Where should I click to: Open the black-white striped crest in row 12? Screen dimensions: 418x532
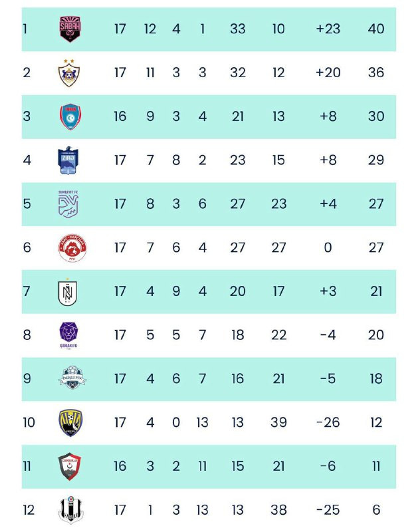(71, 510)
